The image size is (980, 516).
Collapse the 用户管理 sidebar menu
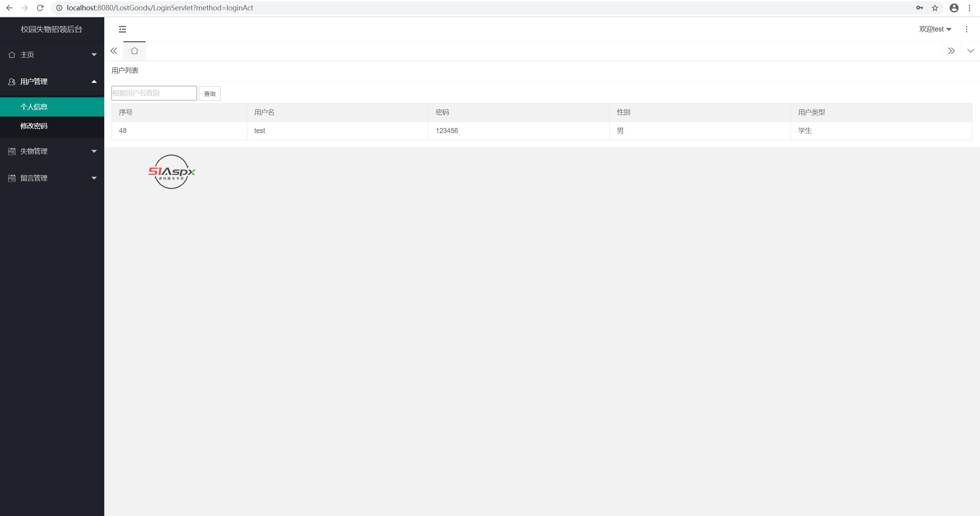tap(52, 82)
